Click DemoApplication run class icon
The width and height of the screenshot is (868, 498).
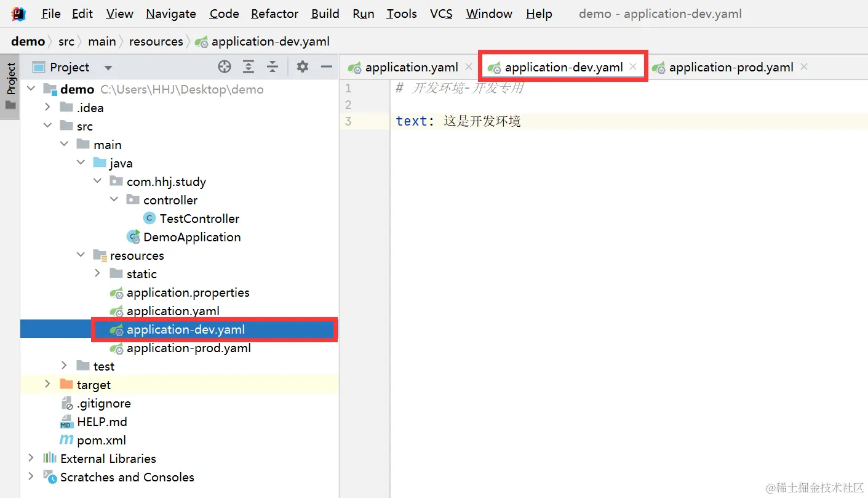click(x=133, y=236)
